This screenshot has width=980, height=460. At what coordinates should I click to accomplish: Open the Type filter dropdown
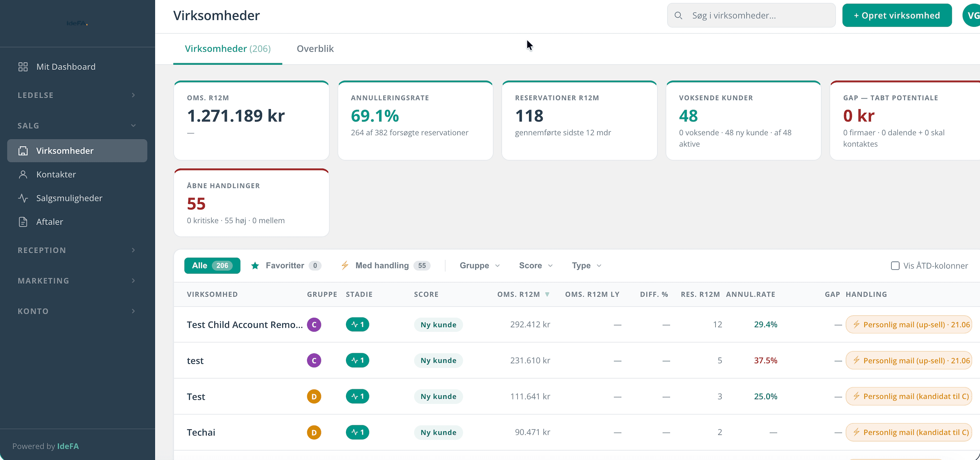[587, 266]
